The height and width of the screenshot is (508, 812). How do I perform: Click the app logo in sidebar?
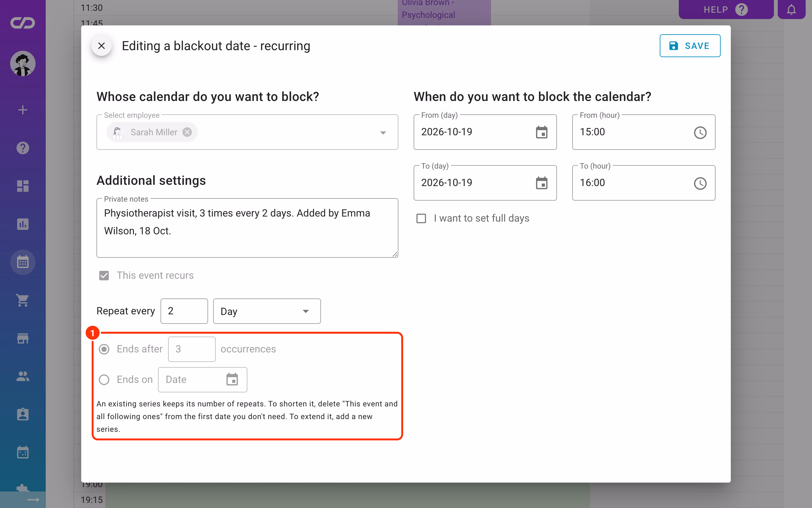[x=23, y=23]
